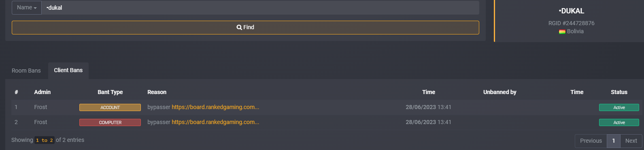Select the Client Bans tab
This screenshot has height=150, width=644.
(68, 71)
